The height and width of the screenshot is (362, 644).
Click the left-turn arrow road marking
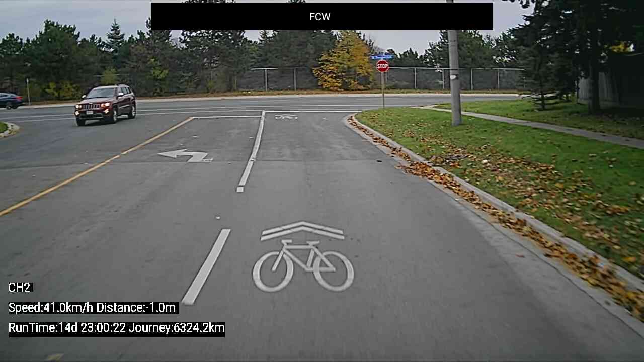(x=186, y=156)
